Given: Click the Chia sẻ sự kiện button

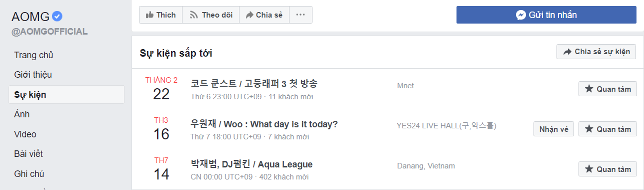Looking at the screenshot, I should click(x=596, y=52).
